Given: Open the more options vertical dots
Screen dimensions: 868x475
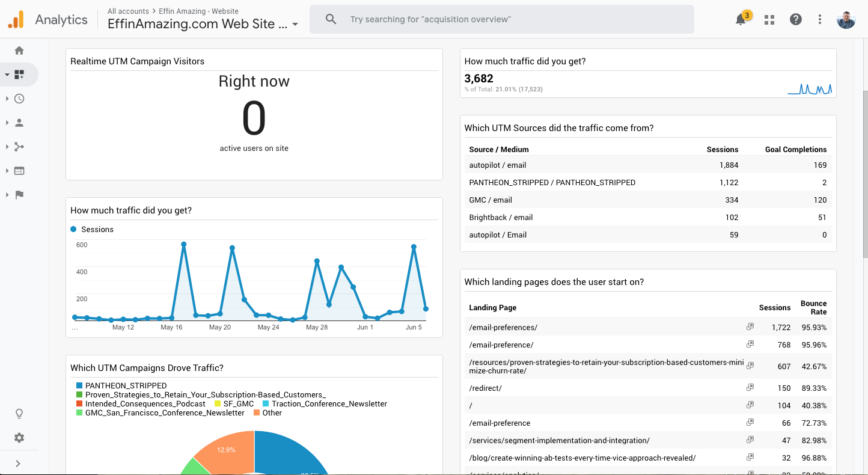Looking at the screenshot, I should tap(820, 19).
